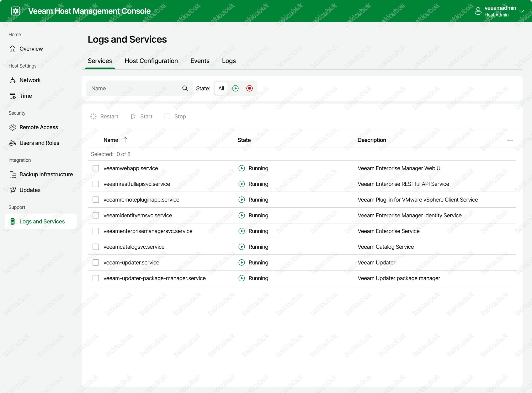This screenshot has height=393, width=532.
Task: Click the Stop button
Action: click(175, 116)
